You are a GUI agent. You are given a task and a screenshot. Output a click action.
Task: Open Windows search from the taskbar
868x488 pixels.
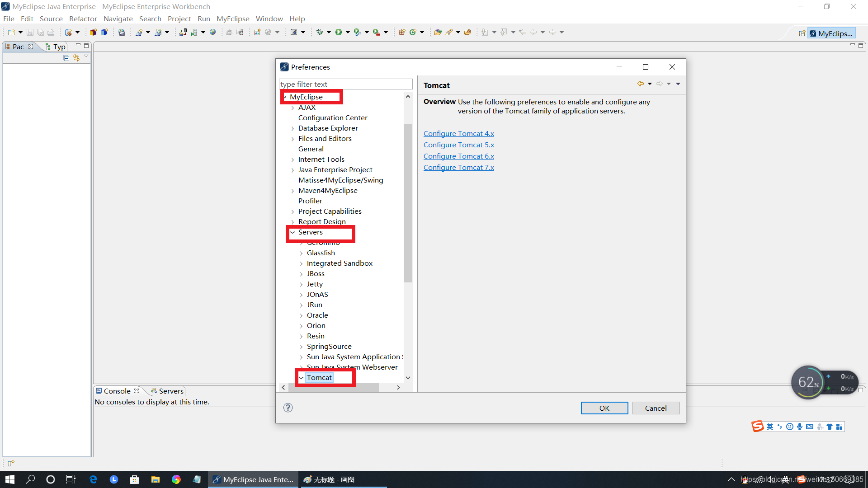[x=31, y=479]
